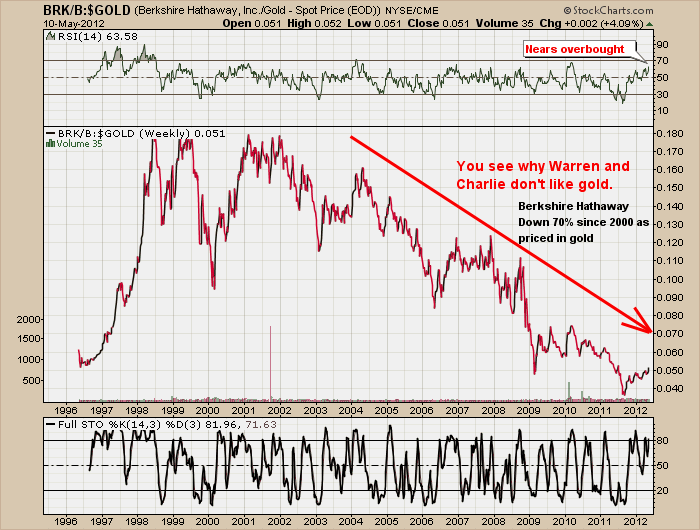
Task: Click the tall 2001 volume spike bar
Action: click(271, 363)
